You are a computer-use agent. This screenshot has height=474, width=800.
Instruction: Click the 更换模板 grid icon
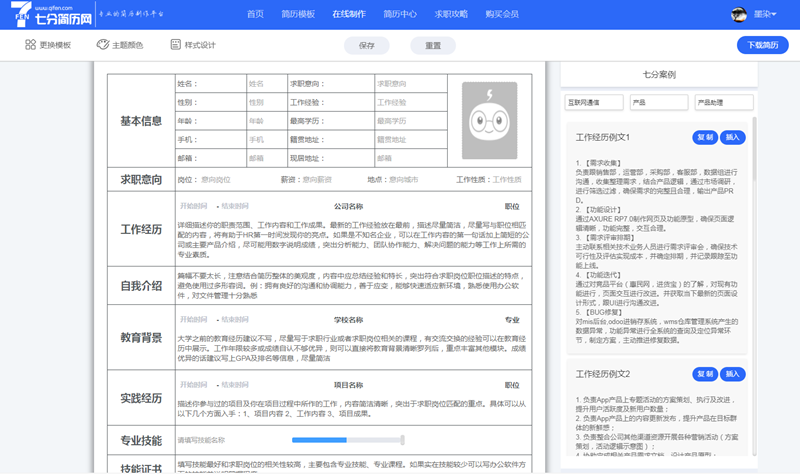pyautogui.click(x=30, y=44)
